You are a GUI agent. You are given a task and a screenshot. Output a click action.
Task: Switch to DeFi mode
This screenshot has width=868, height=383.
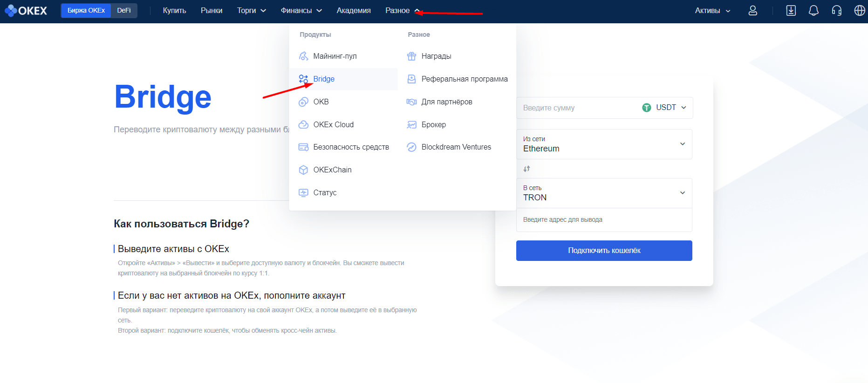tap(124, 10)
